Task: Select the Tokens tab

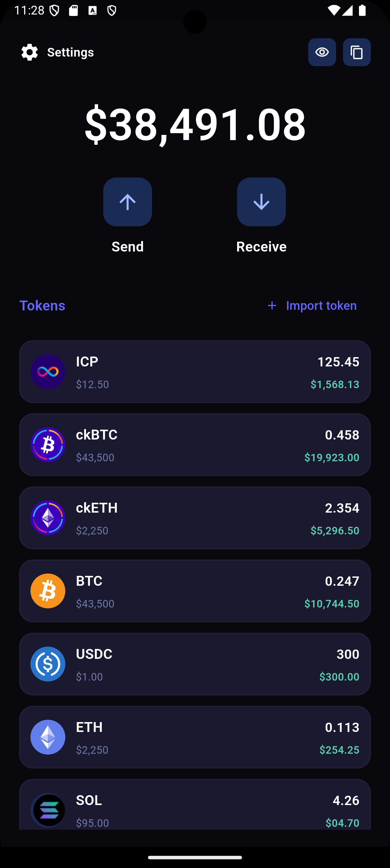Action: [42, 305]
